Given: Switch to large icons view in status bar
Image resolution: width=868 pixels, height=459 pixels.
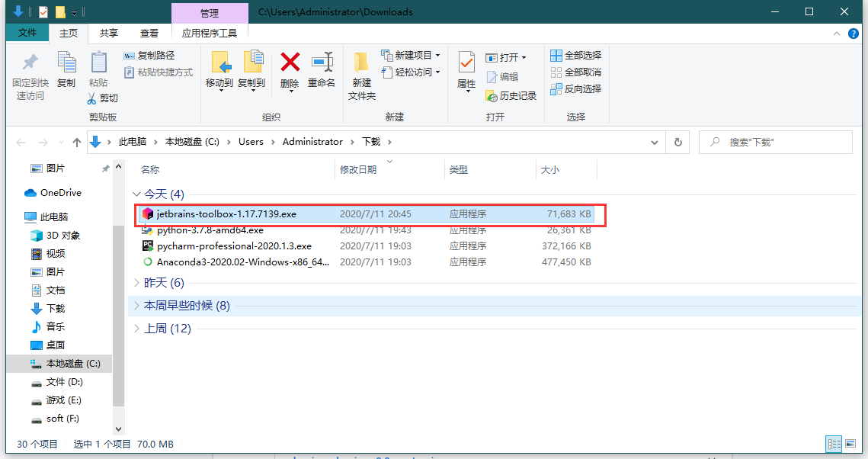Looking at the screenshot, I should (850, 444).
